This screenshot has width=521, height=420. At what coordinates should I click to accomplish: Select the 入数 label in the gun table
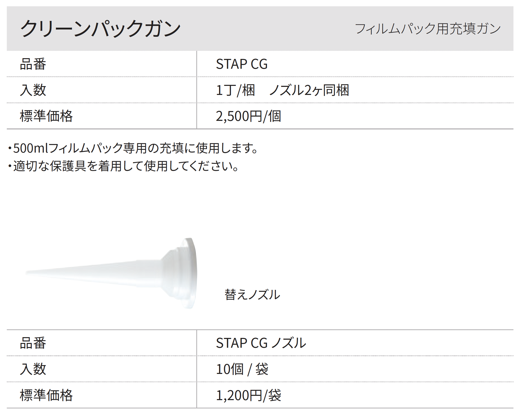[x=33, y=90]
